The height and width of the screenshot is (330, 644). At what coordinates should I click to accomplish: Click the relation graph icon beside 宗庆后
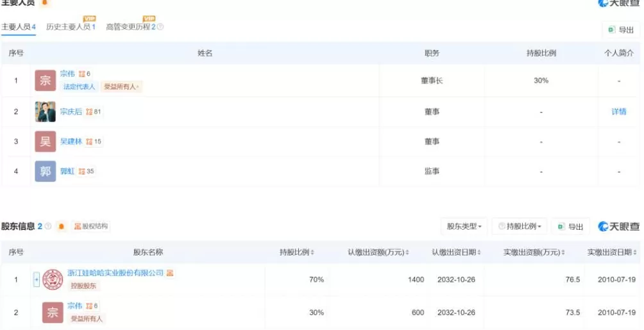click(89, 112)
